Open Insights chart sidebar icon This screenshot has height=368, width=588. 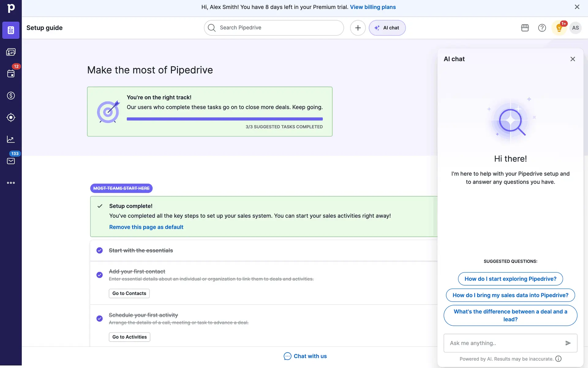(11, 139)
